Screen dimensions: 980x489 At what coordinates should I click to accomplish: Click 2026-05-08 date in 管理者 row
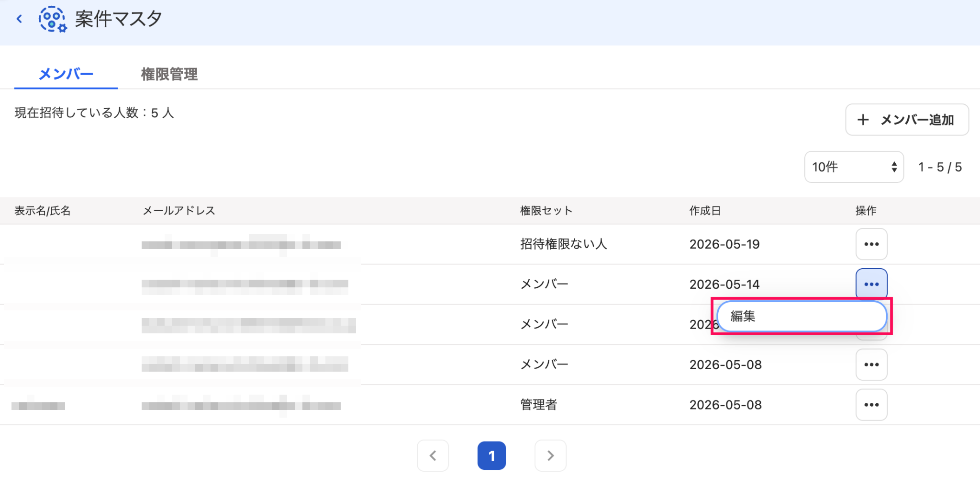pyautogui.click(x=725, y=405)
